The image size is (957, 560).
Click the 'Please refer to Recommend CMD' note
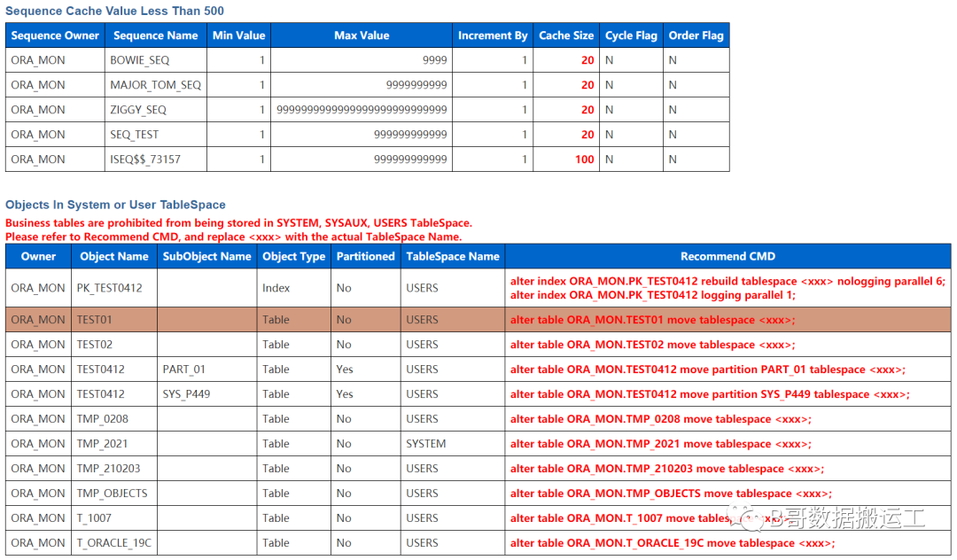click(234, 237)
